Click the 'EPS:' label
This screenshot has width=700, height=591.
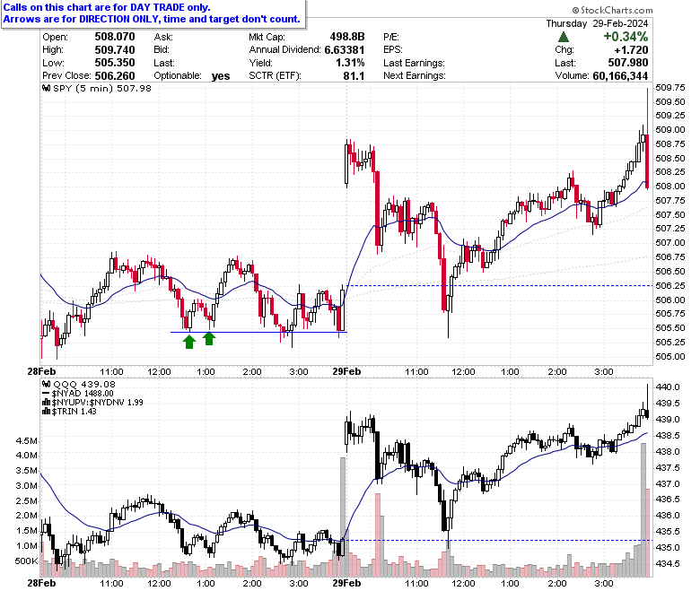point(393,50)
